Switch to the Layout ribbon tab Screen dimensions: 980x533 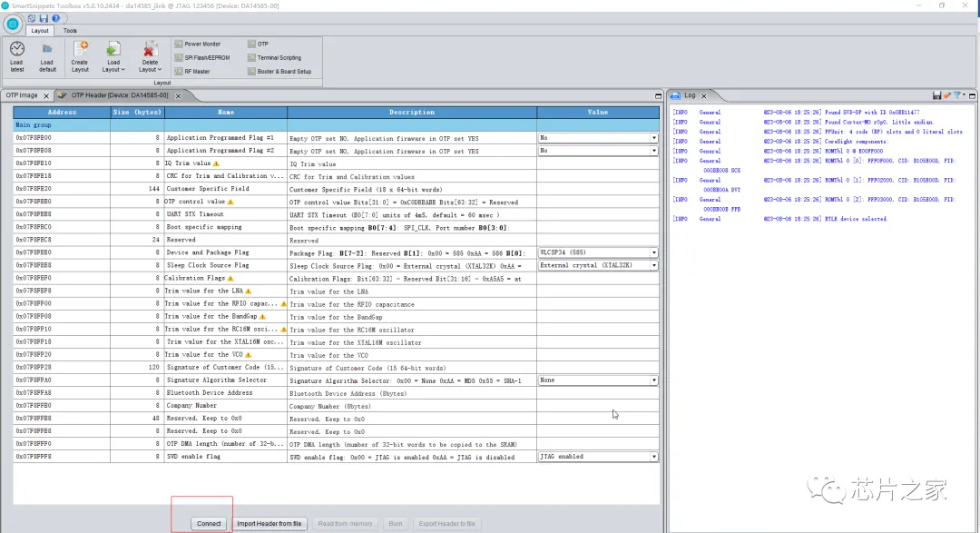point(39,31)
